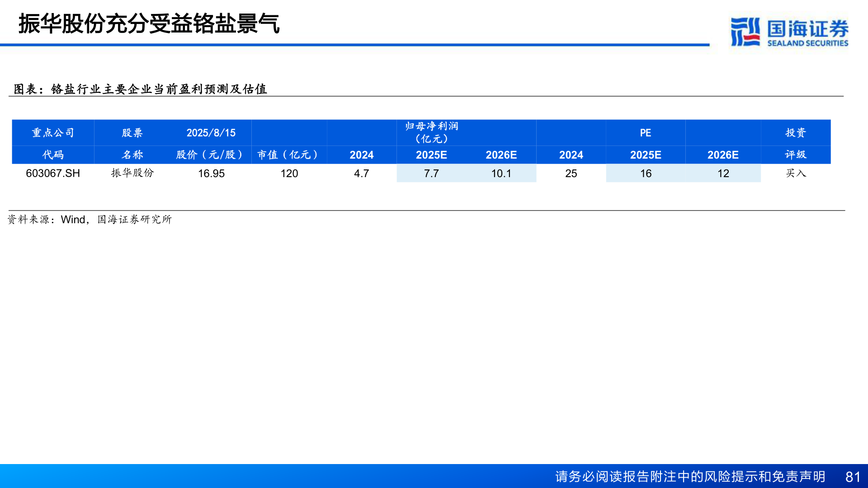Click the 投资评级 header cell
Screen dimensions: 868x488
(x=797, y=144)
